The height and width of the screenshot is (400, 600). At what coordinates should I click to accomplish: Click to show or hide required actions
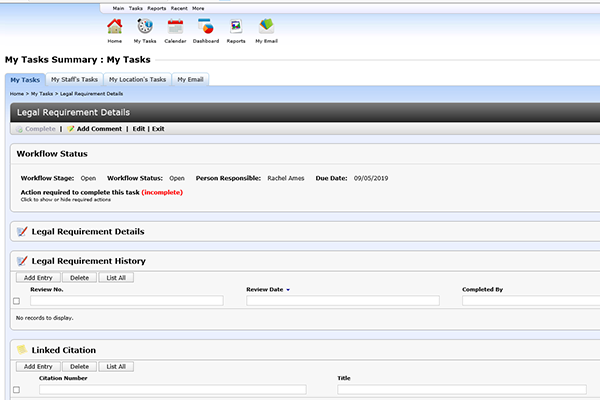(63, 199)
